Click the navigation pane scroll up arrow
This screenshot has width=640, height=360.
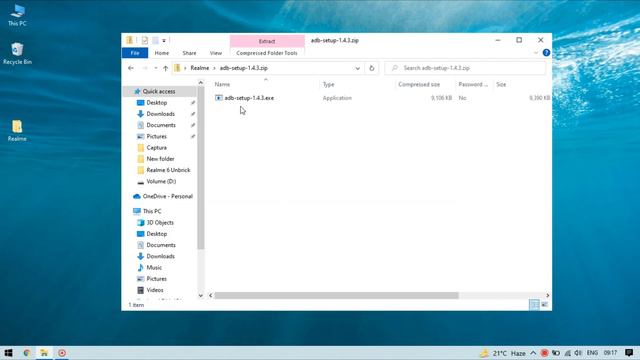tap(200, 83)
